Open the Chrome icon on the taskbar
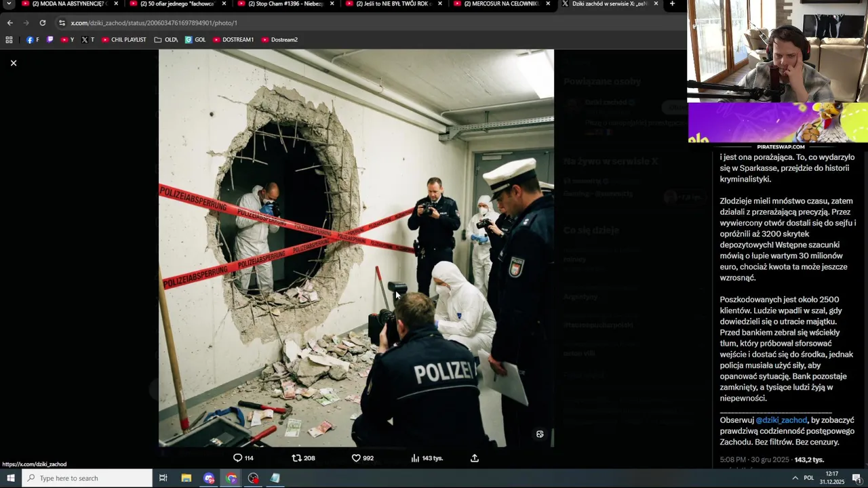Image resolution: width=868 pixels, height=488 pixels. [x=231, y=479]
